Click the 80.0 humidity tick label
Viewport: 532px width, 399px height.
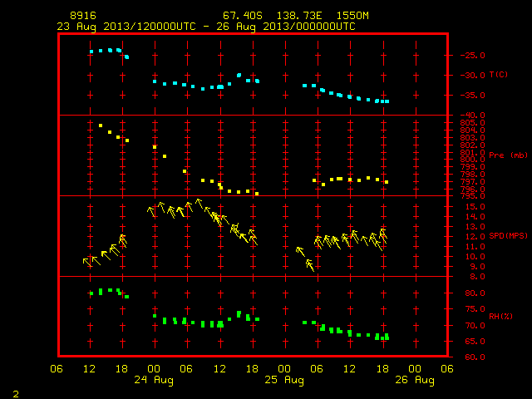pyautogui.click(x=475, y=293)
